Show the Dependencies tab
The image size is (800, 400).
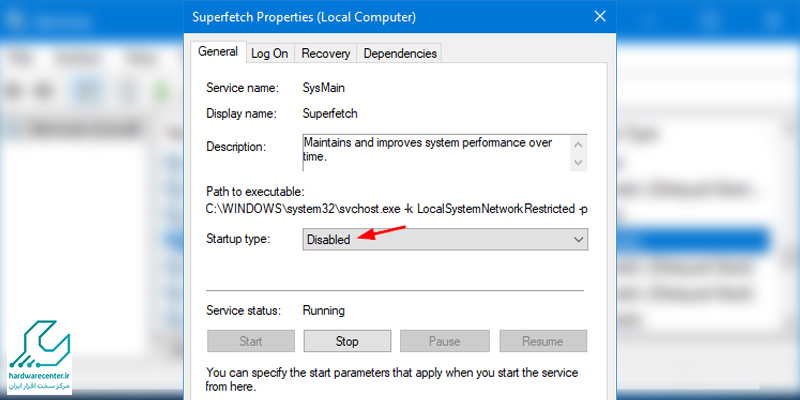400,54
